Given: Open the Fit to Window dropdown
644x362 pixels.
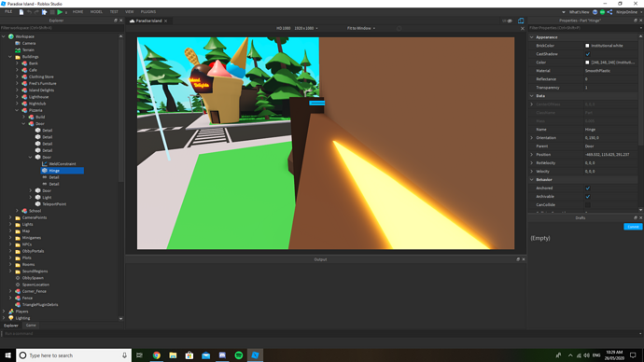Looking at the screenshot, I should coord(361,28).
